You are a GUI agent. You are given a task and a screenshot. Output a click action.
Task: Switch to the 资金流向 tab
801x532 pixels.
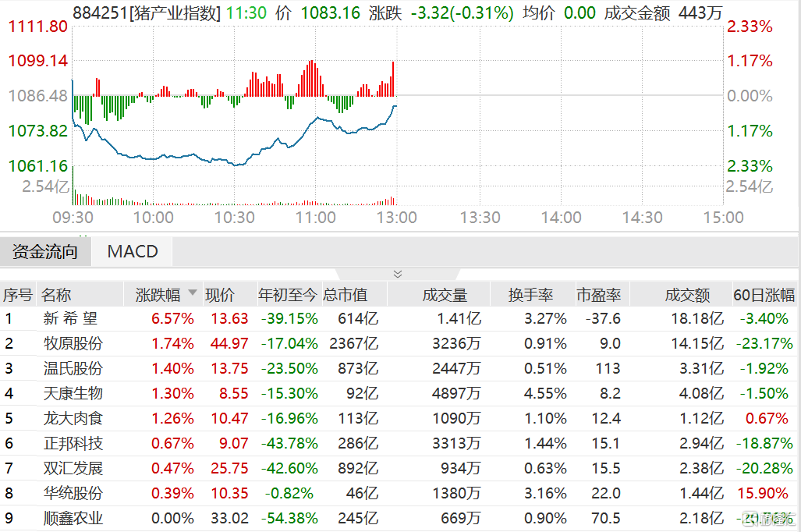[45, 251]
